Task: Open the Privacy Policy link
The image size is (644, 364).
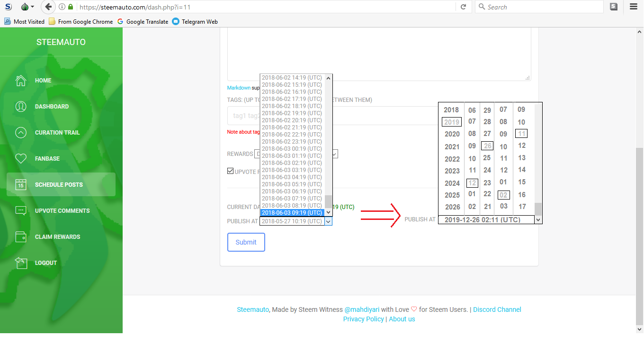Action: tap(364, 319)
